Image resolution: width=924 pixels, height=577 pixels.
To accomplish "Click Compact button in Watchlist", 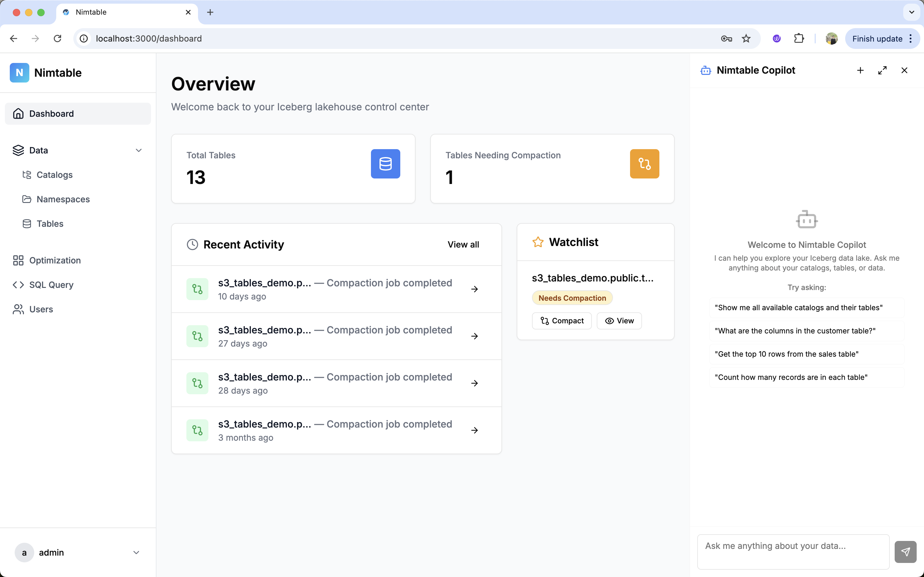I will pyautogui.click(x=562, y=321).
